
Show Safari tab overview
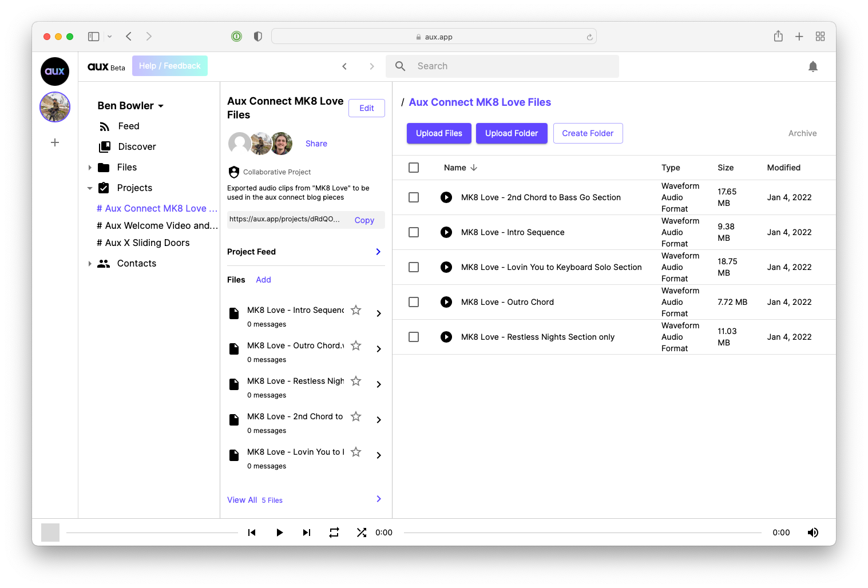click(x=820, y=37)
